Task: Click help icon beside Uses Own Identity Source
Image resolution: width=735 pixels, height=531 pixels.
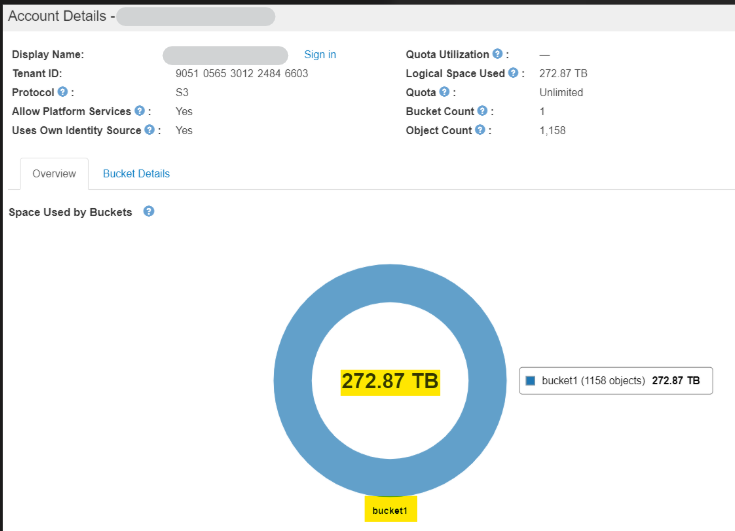Action: (149, 130)
